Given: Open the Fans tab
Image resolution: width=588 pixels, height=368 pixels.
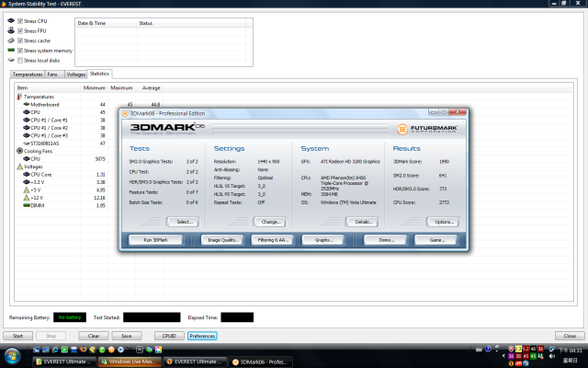Looking at the screenshot, I should point(52,75).
